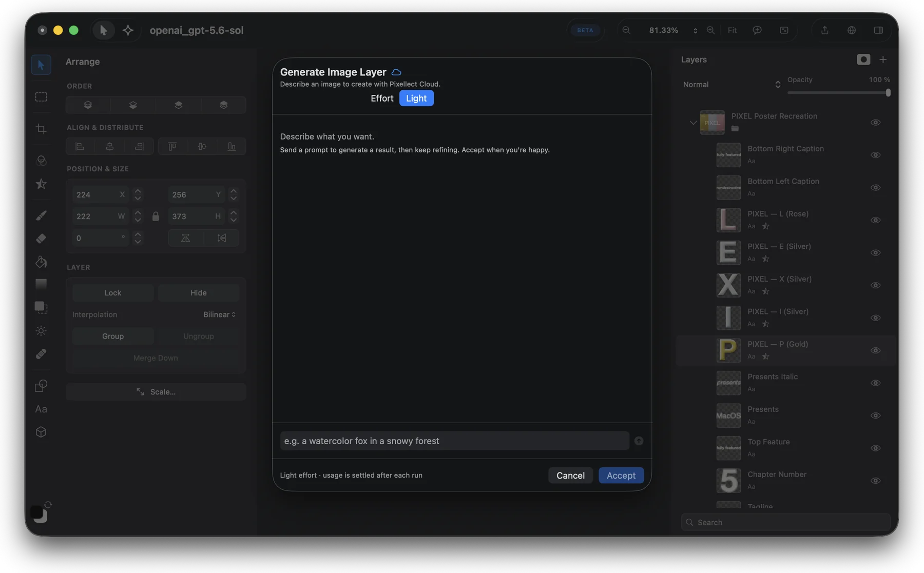
Task: Select the PIXEL — X (Silver) layer
Action: tap(785, 285)
